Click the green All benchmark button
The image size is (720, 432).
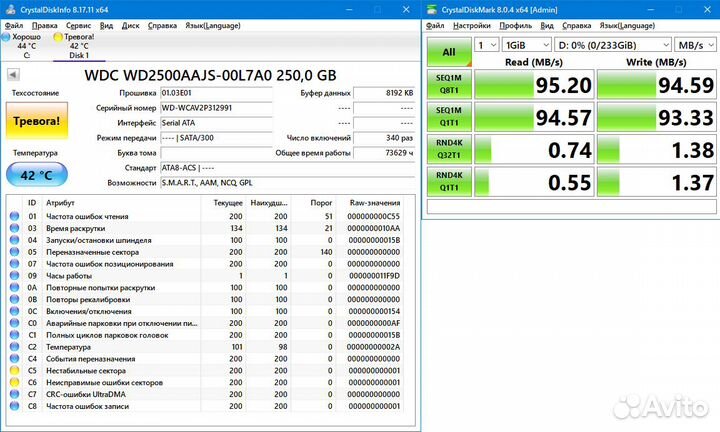(448, 52)
